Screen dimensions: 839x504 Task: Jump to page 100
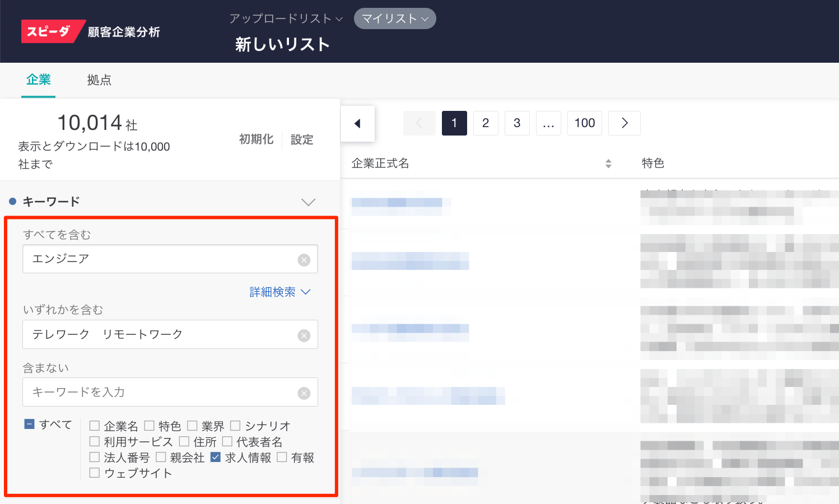tap(584, 123)
